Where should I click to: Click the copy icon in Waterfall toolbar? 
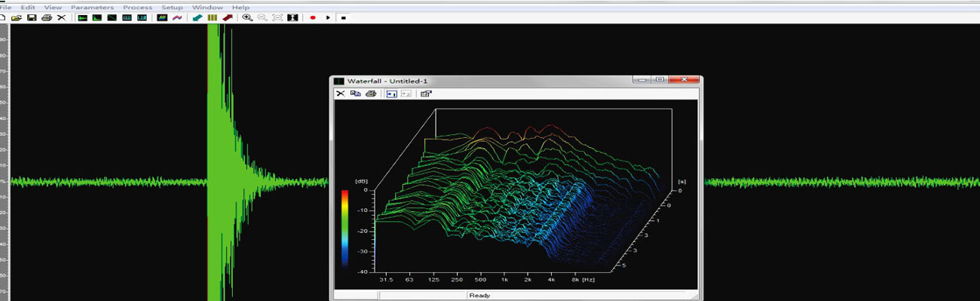355,94
